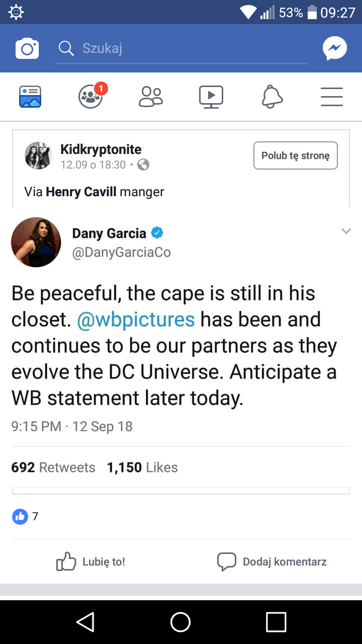Tap the Szukaj search field
Screen dimensions: 362x644
click(x=181, y=48)
